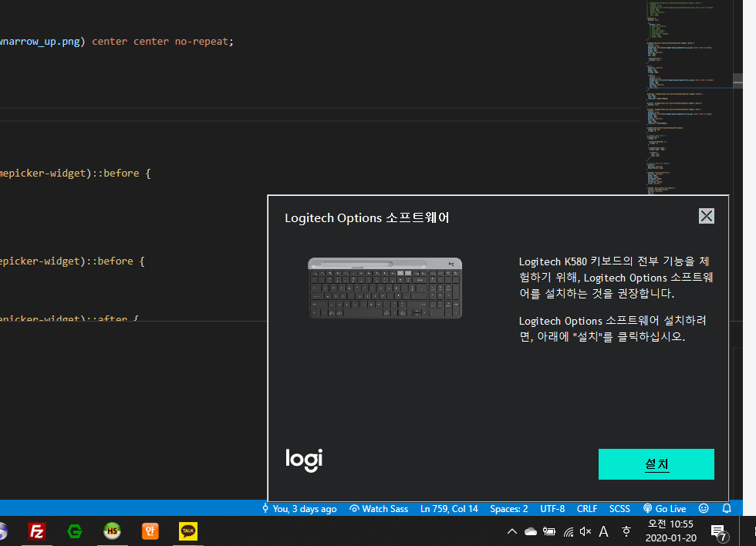Open KakaoTalk from taskbar
The width and height of the screenshot is (756, 546).
click(x=188, y=531)
